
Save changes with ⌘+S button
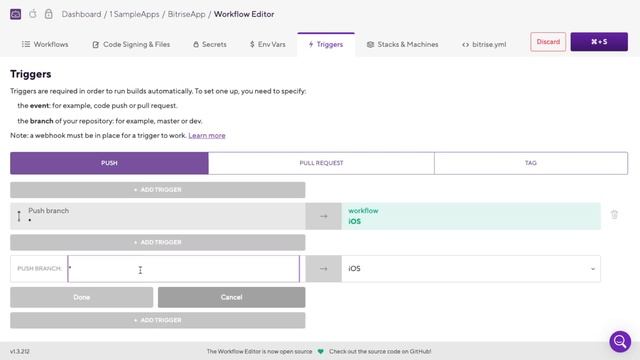(x=599, y=42)
